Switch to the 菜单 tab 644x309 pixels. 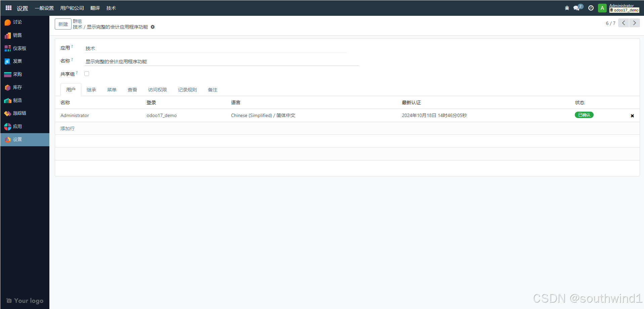(112, 90)
